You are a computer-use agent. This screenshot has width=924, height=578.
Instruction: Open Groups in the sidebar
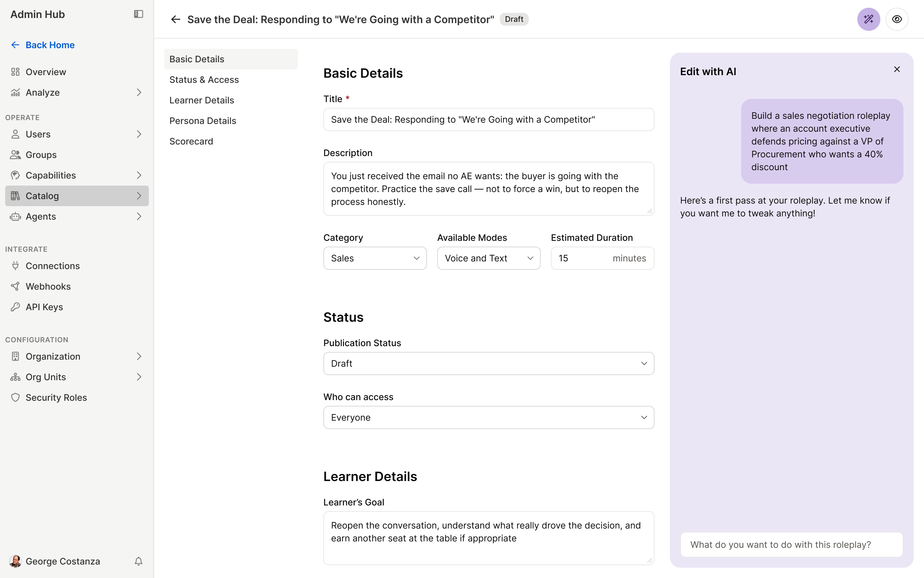[77, 155]
